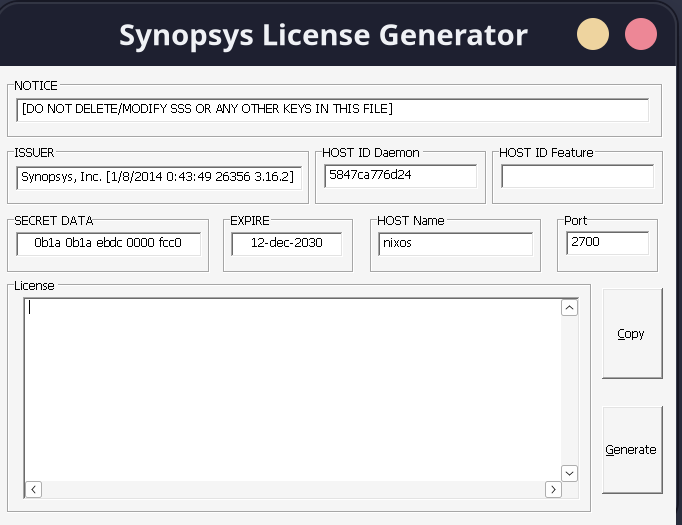
Task: Click the ISSUER field containing Synopsys, Inc.
Action: pos(159,177)
